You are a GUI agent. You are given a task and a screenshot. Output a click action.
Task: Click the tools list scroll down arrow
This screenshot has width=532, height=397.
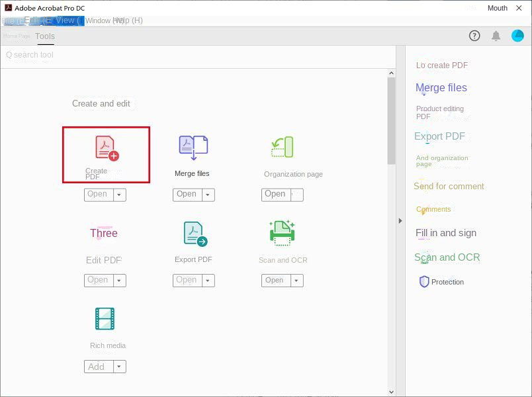tap(391, 392)
